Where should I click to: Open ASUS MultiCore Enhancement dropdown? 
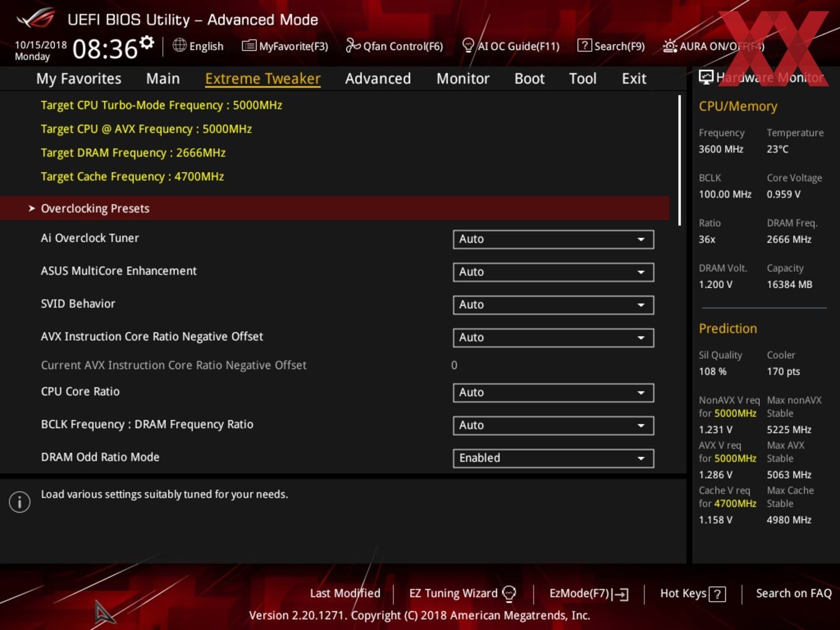(553, 272)
